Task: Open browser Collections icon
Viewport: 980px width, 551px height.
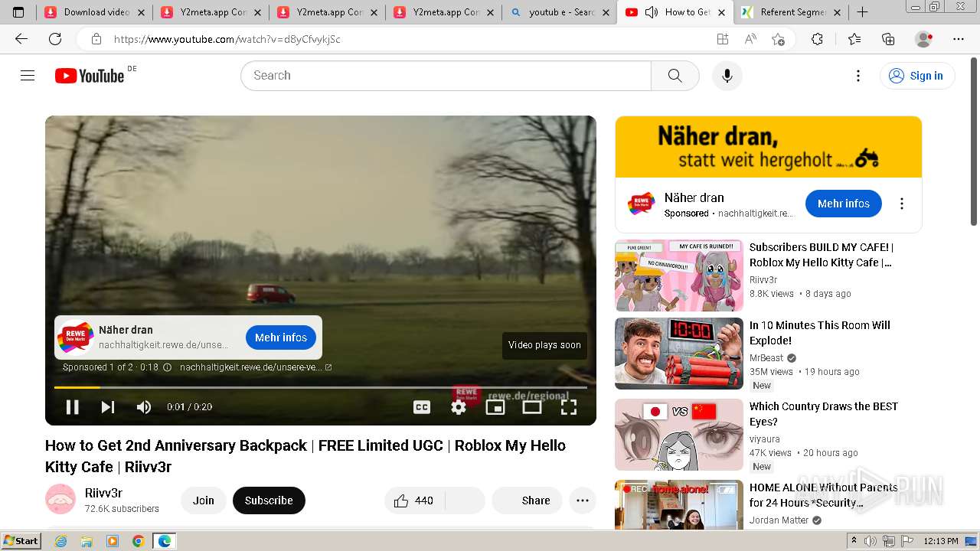Action: click(x=888, y=39)
